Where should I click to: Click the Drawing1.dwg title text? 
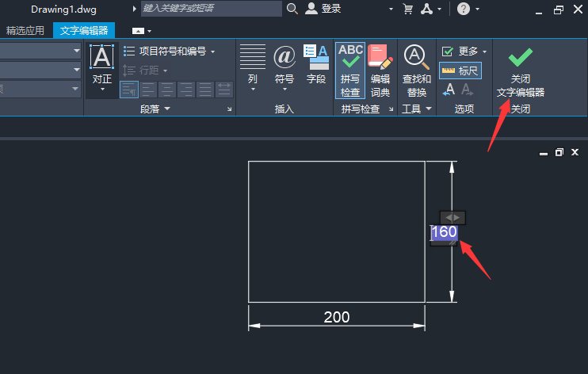coord(63,10)
